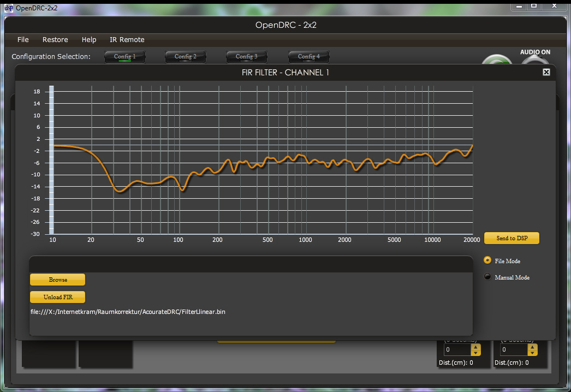Switch to Config 4 preset

tap(308, 57)
